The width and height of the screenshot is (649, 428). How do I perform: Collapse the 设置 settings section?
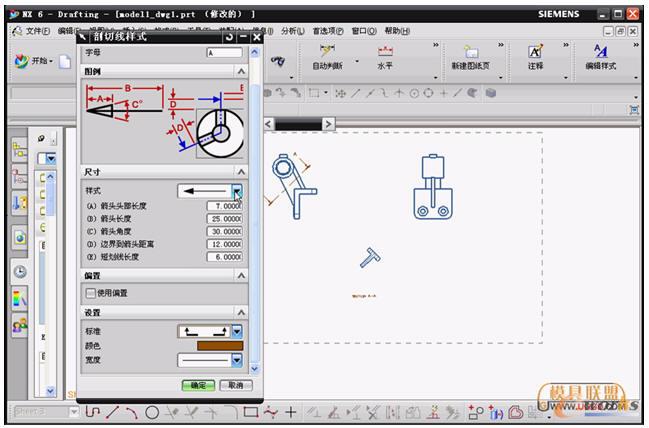241,313
